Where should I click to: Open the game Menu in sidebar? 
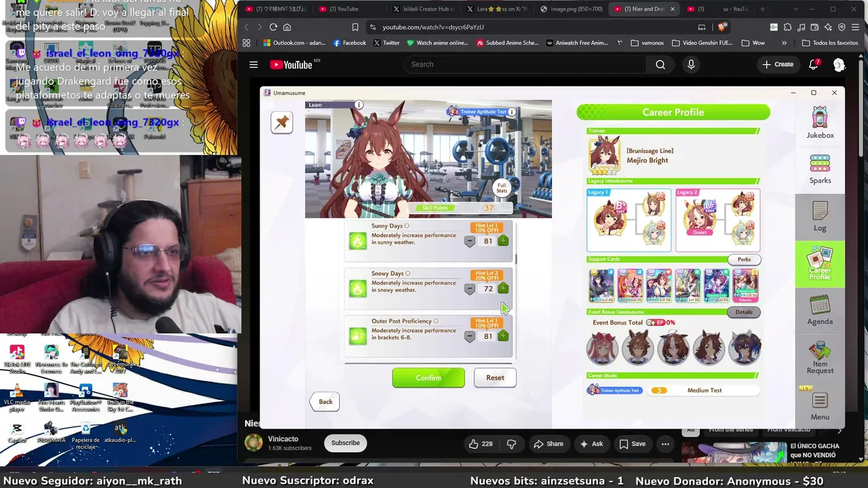(820, 407)
